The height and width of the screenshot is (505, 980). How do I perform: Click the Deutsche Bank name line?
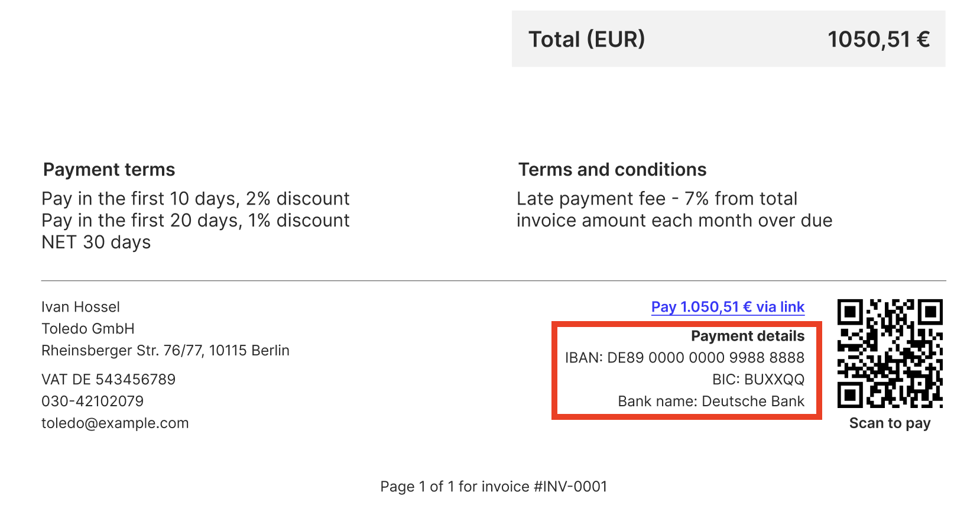(711, 402)
